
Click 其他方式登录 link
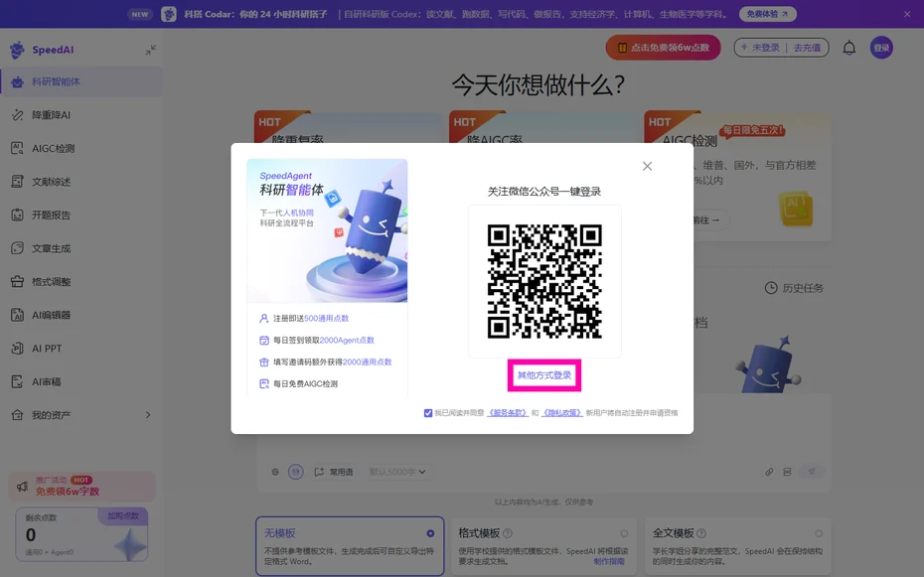[543, 375]
